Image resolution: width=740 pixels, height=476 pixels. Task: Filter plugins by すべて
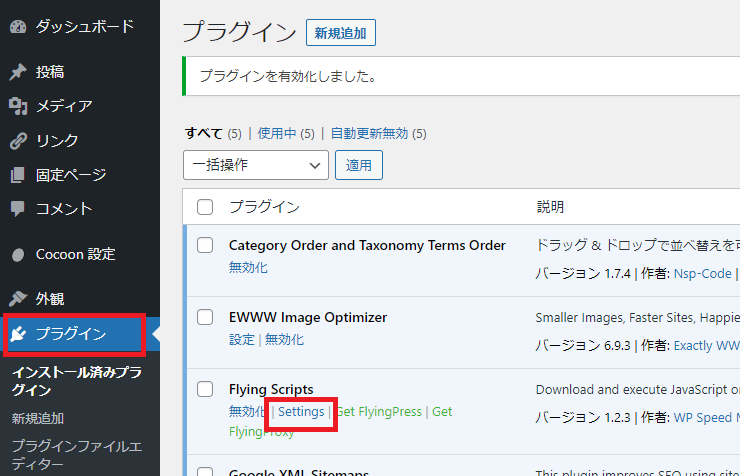203,134
